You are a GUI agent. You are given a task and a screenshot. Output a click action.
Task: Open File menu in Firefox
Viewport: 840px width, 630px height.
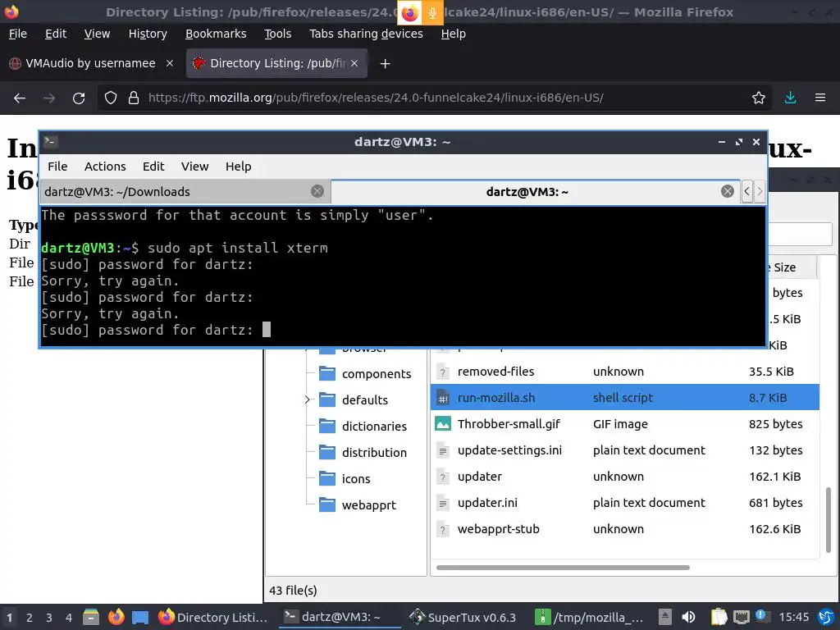click(18, 34)
